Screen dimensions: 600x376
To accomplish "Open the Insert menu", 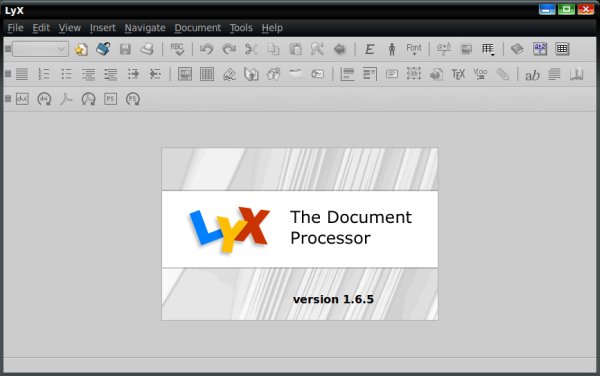I will pos(103,28).
